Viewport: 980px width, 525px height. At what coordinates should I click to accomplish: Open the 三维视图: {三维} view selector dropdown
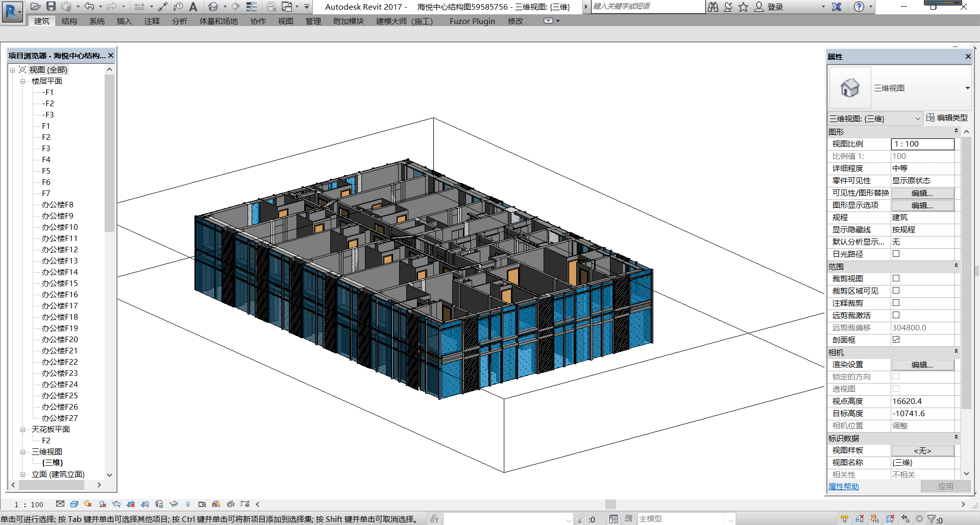[x=917, y=118]
